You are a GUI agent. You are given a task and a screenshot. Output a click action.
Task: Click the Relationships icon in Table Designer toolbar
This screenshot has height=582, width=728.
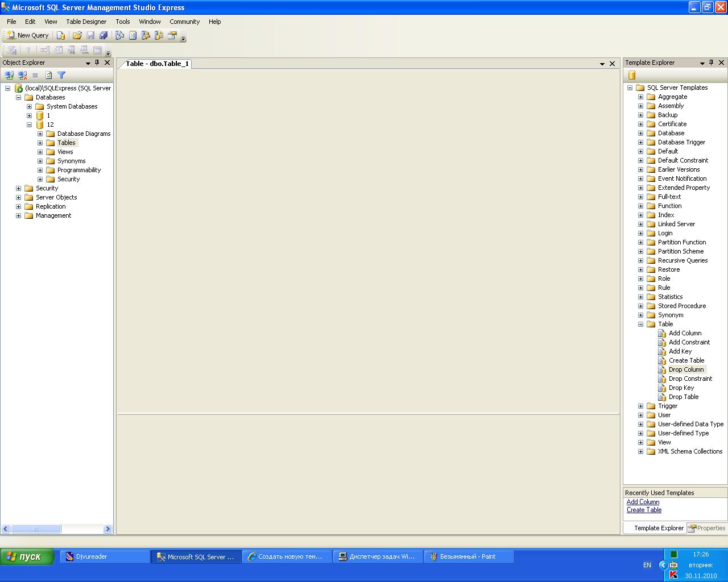click(x=45, y=50)
